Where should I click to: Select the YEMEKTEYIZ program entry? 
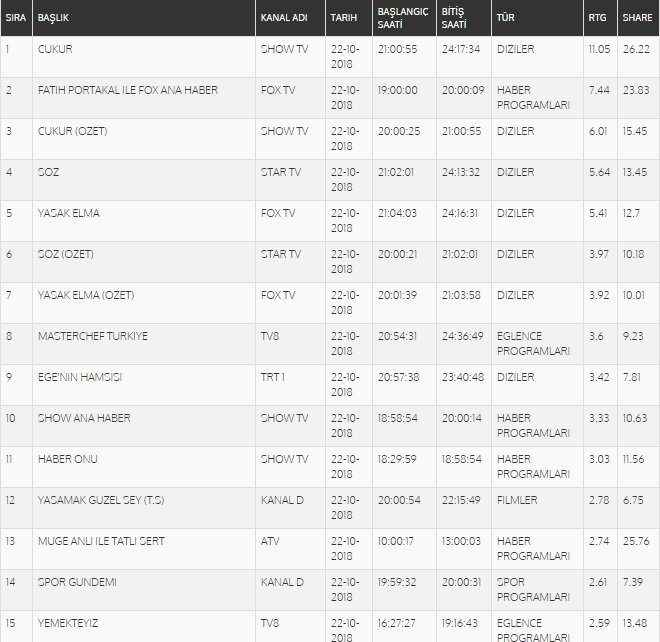67,623
